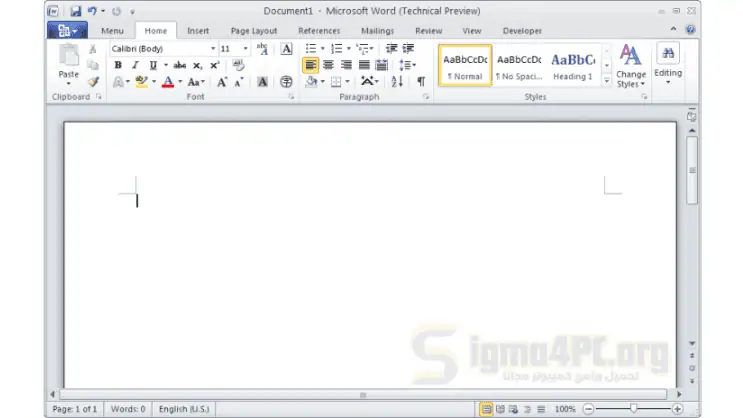
Task: Click the 100% zoom level
Action: pos(565,409)
